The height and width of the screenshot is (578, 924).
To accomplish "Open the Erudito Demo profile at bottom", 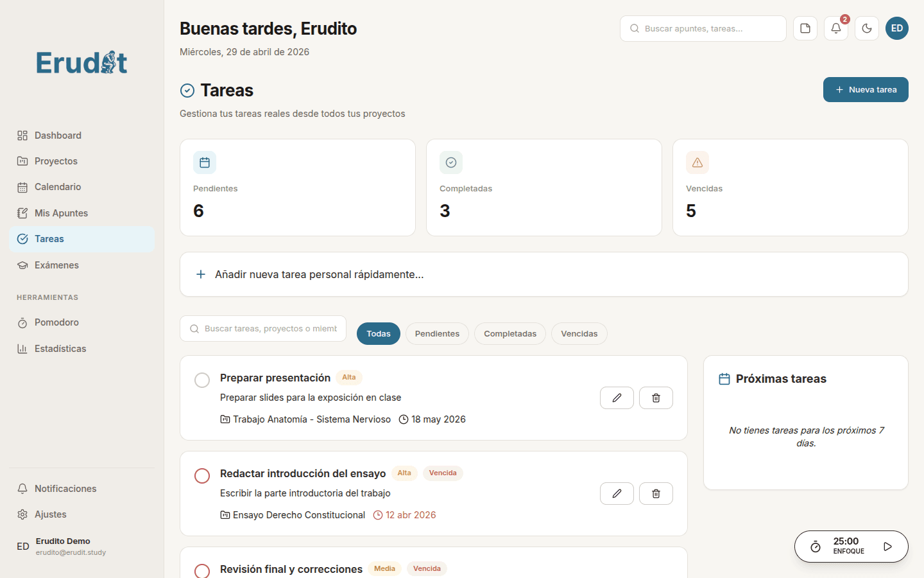I will click(x=81, y=546).
